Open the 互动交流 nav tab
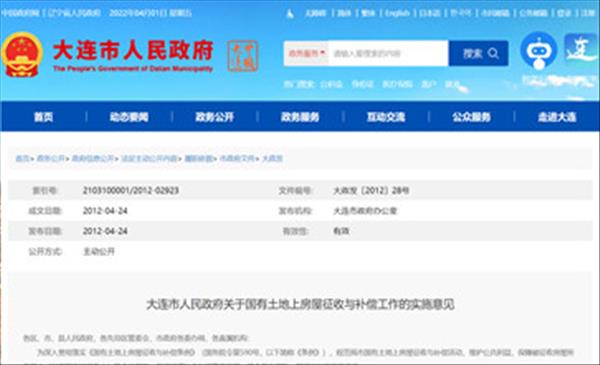This screenshot has width=600, height=365. point(386,117)
